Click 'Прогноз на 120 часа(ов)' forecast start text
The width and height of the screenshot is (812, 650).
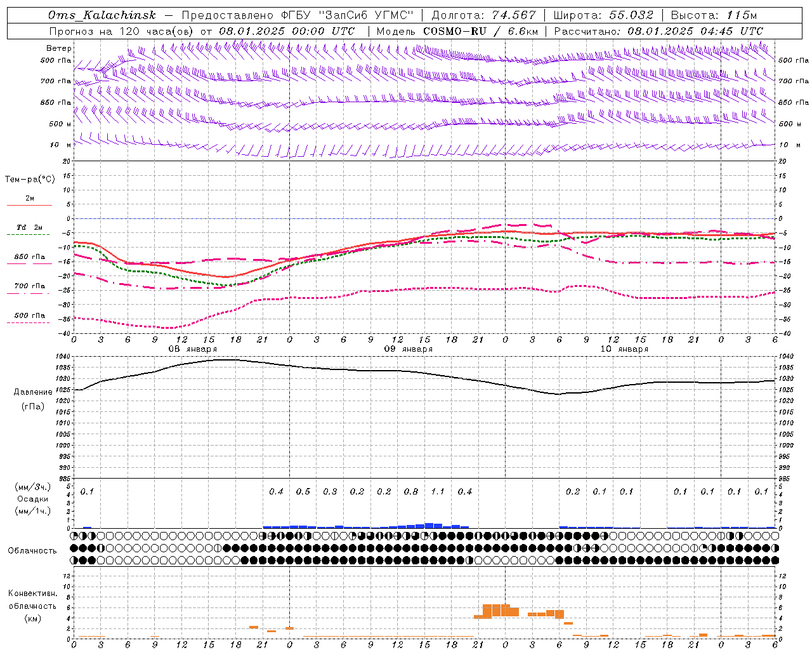122,31
